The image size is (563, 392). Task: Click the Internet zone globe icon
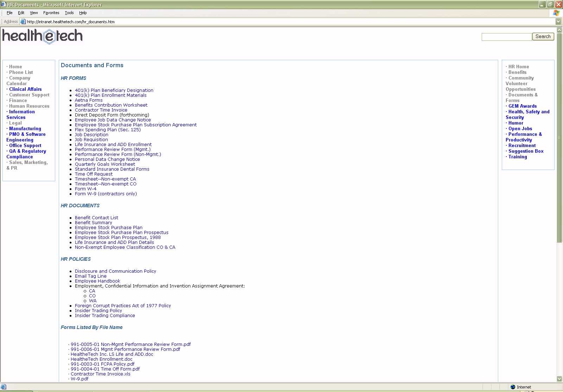coord(513,387)
